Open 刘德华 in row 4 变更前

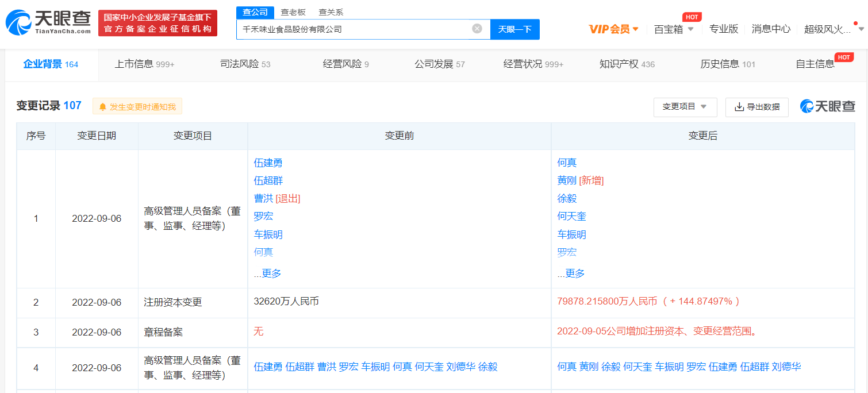pyautogui.click(x=460, y=367)
